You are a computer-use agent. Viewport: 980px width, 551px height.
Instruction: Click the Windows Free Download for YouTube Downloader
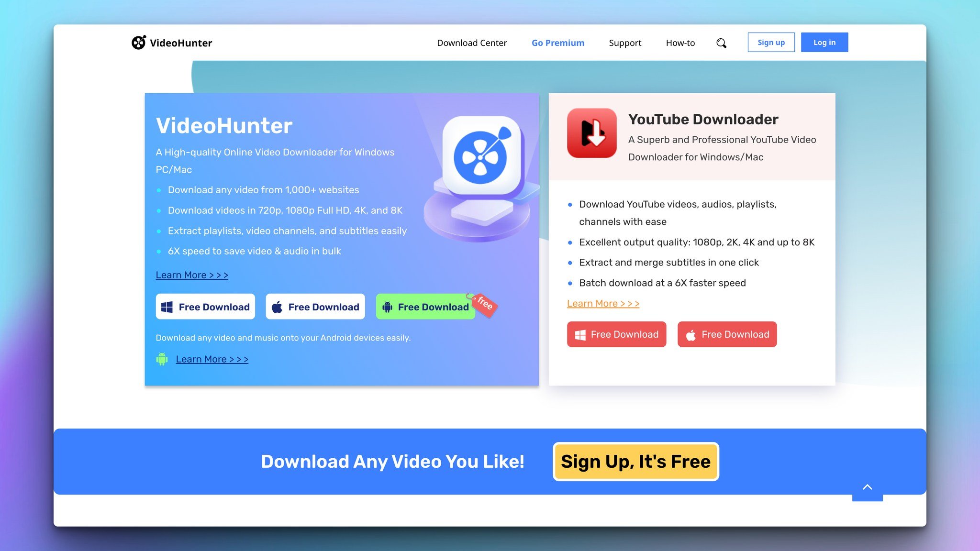(x=616, y=334)
